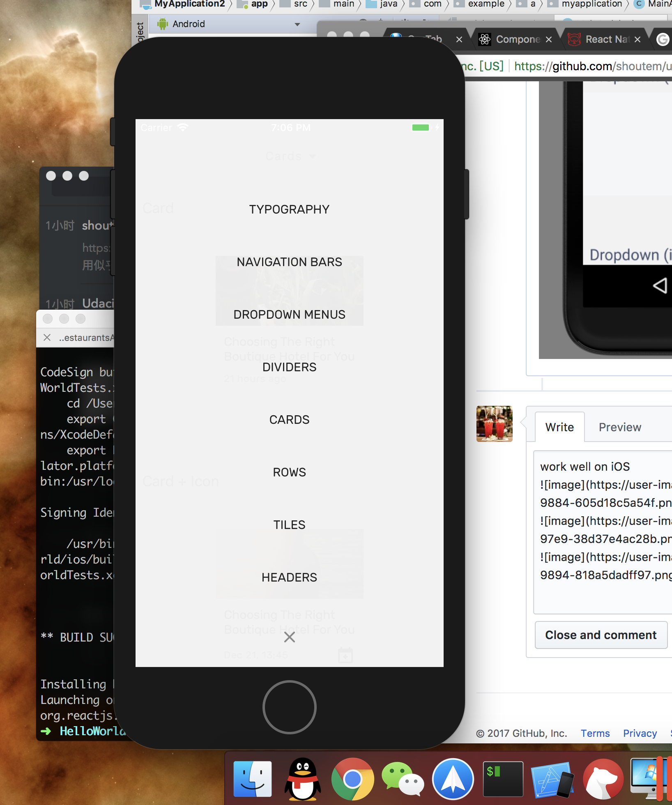Click the user avatar thumbnail on GitHub

click(x=495, y=424)
